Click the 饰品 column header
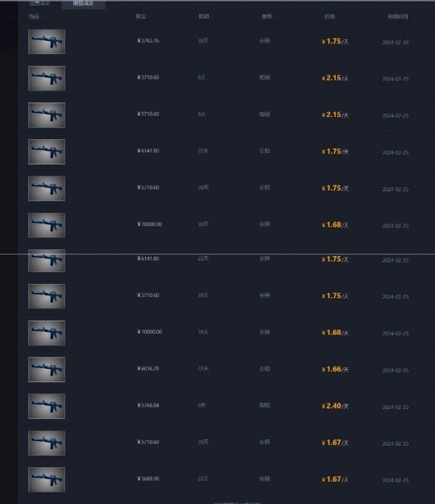 click(34, 16)
